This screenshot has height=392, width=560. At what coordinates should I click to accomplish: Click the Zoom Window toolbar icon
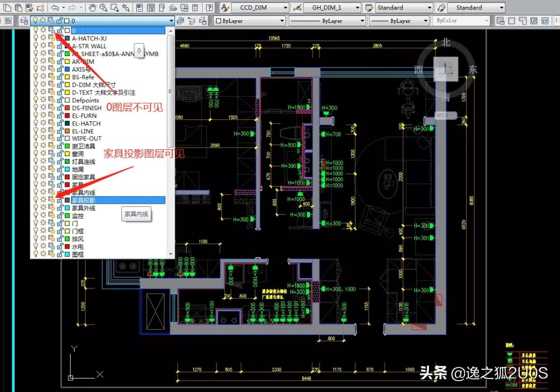click(x=114, y=8)
